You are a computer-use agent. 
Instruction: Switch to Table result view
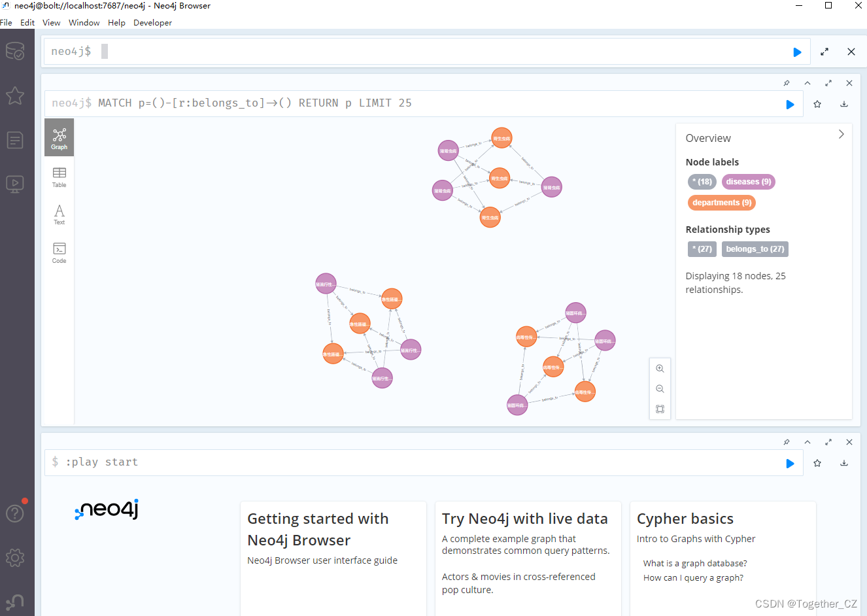(x=59, y=177)
